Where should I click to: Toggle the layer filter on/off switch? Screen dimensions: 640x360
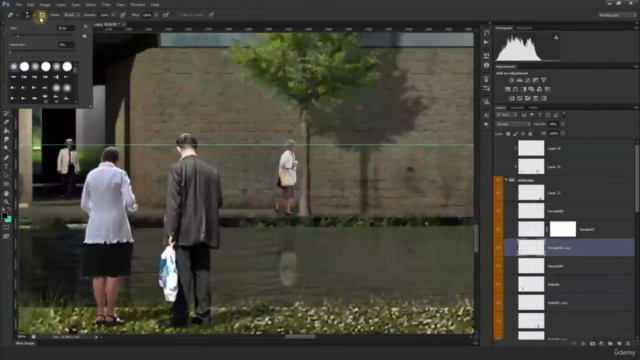tap(564, 115)
